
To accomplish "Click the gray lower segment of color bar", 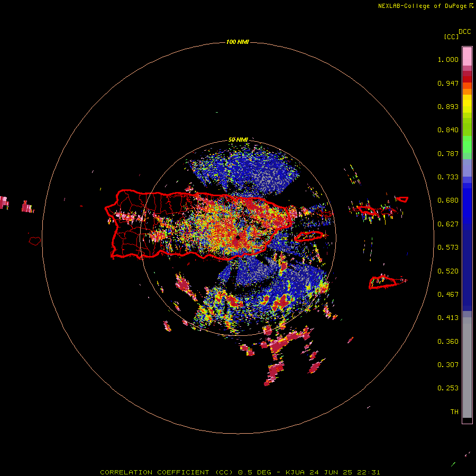I will (467, 368).
